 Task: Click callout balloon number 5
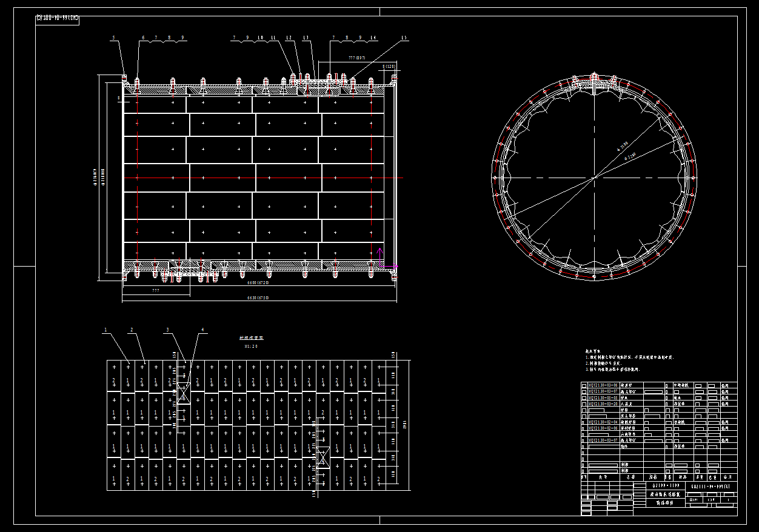(x=113, y=38)
